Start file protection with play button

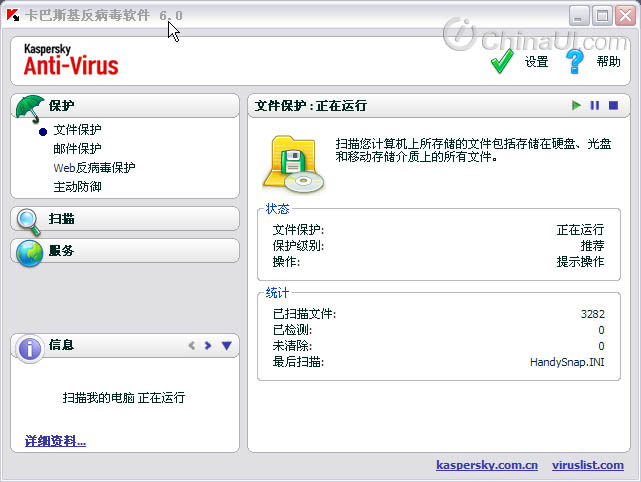point(576,105)
